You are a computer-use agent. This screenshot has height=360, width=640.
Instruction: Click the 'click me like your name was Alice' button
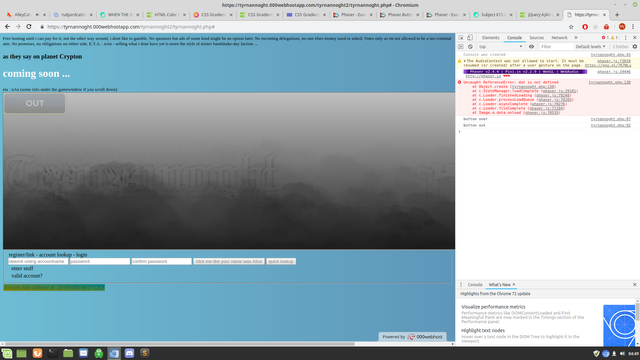(x=229, y=261)
